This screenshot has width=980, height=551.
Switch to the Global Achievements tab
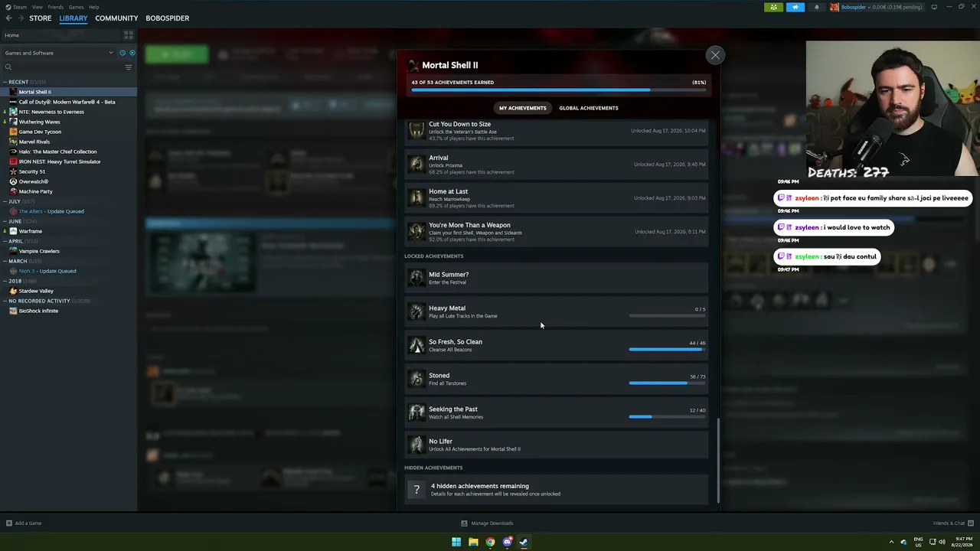tap(589, 108)
